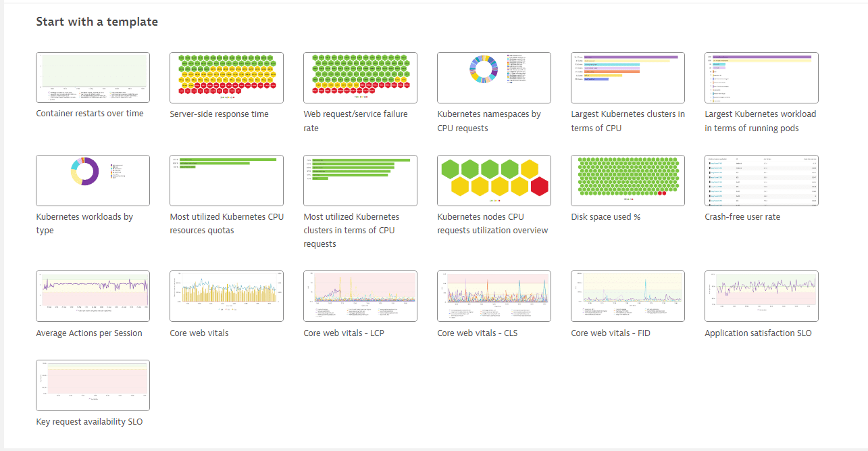Select the Core web vitals bar chart thumbnail

(226, 296)
